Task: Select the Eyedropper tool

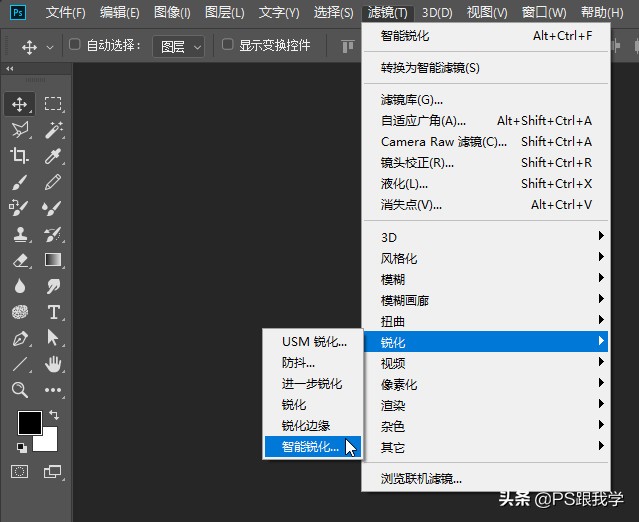Action: pos(53,156)
